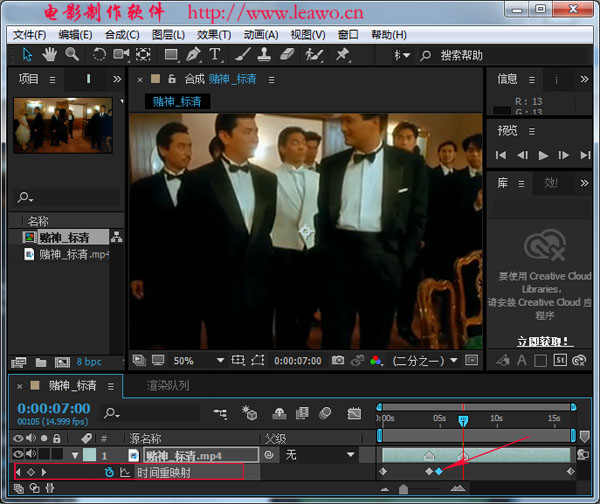
Task: Toggle shy layers icon in timeline
Action: pos(279,413)
